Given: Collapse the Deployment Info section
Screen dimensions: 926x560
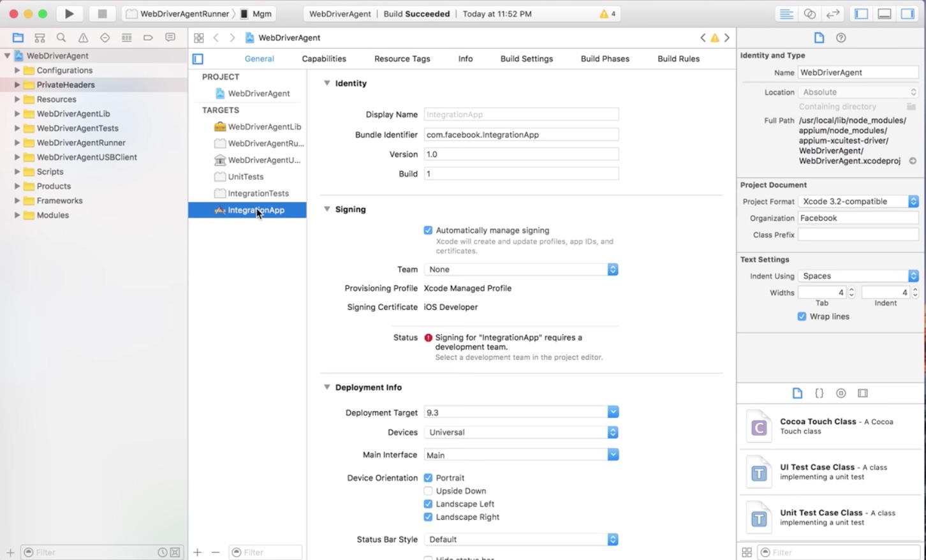Looking at the screenshot, I should click(327, 387).
